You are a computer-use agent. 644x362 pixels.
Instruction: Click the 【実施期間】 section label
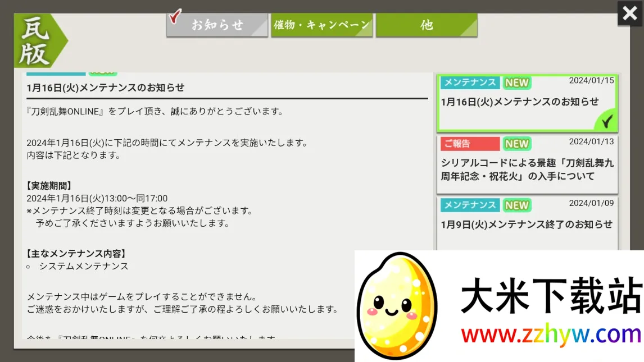click(49, 186)
